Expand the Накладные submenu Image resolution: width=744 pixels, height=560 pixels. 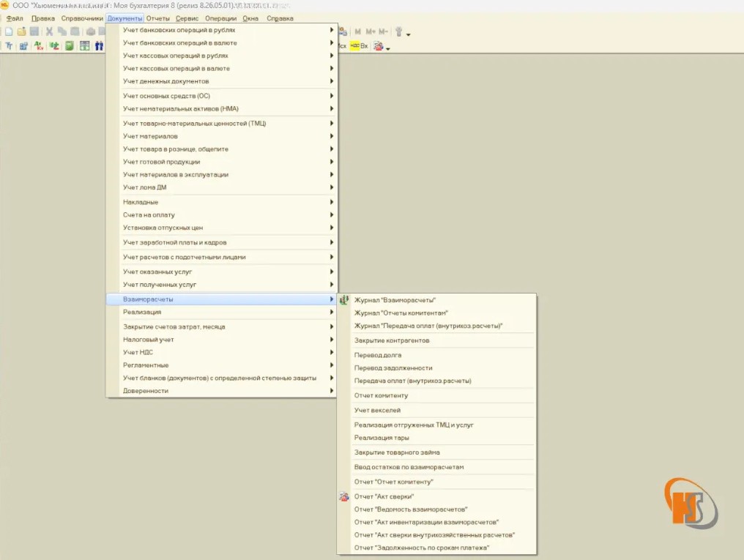pos(221,202)
